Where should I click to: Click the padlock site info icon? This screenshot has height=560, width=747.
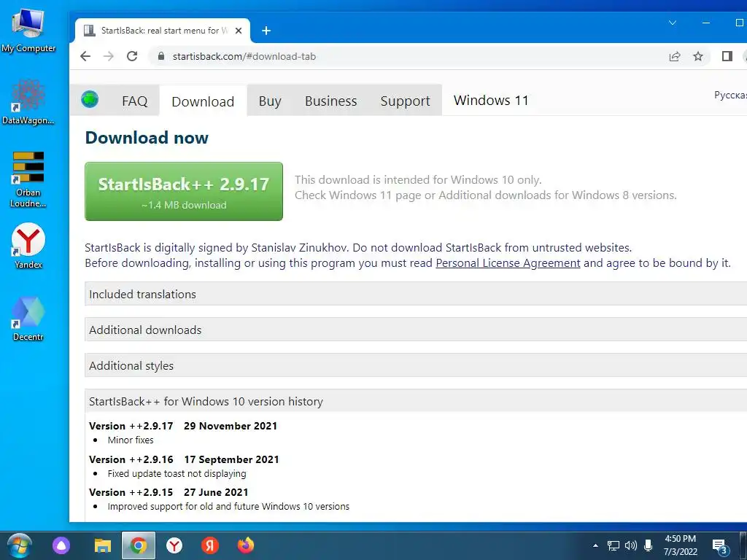pos(161,56)
